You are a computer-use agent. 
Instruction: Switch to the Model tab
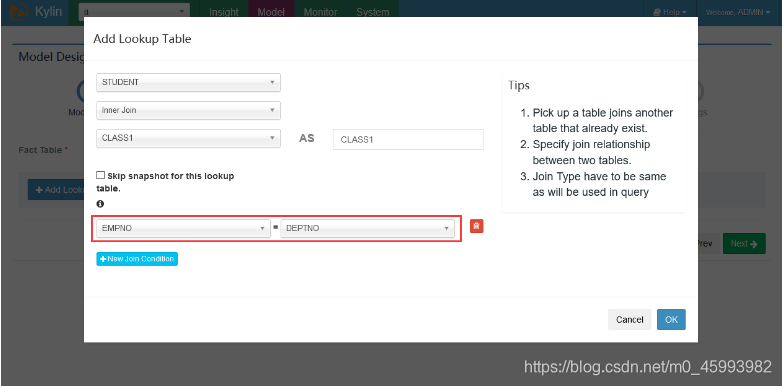[271, 12]
